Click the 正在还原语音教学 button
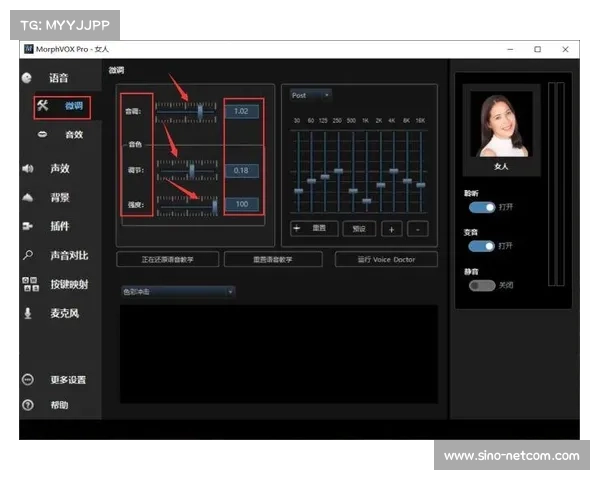This screenshot has height=480, width=600. [168, 260]
